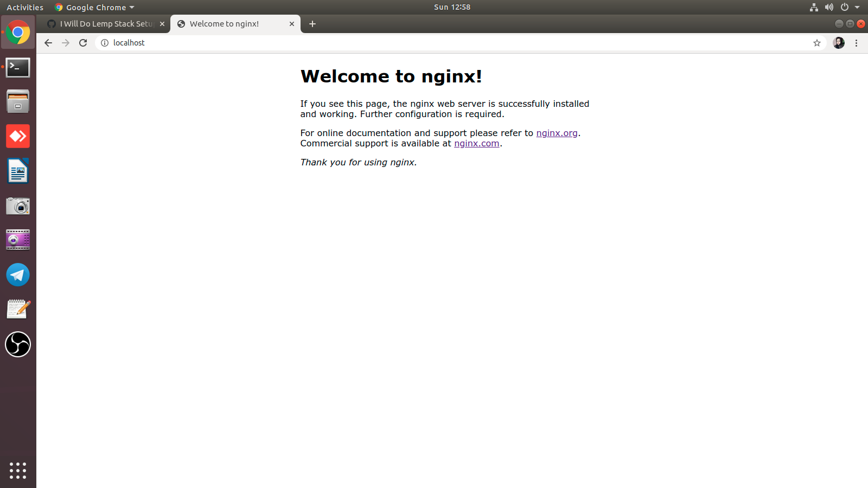The height and width of the screenshot is (488, 868).
Task: Open the text editor notepad dock icon
Action: [18, 309]
